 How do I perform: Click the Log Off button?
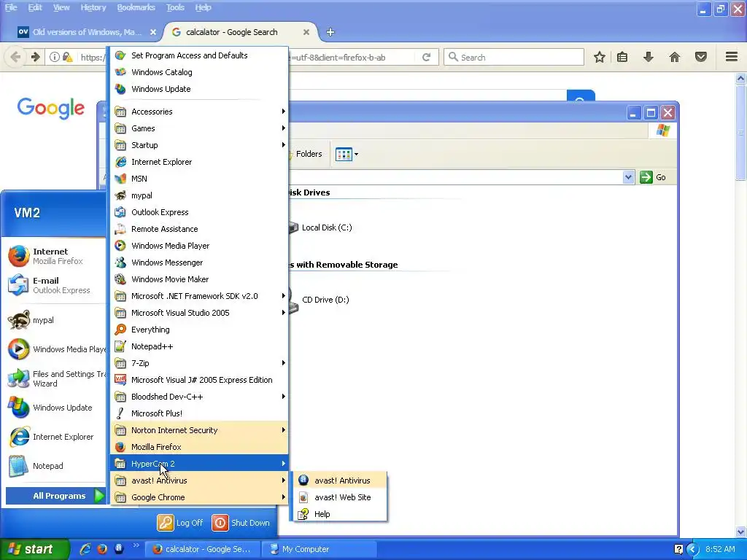click(181, 522)
